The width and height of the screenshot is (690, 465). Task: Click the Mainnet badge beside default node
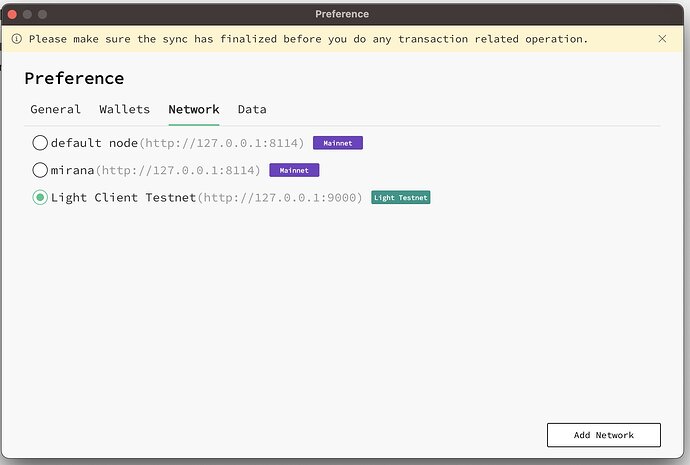pos(337,143)
